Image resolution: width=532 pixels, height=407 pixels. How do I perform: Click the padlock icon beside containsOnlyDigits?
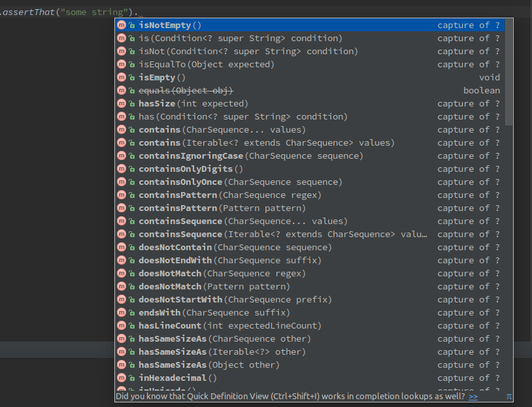pyautogui.click(x=131, y=169)
